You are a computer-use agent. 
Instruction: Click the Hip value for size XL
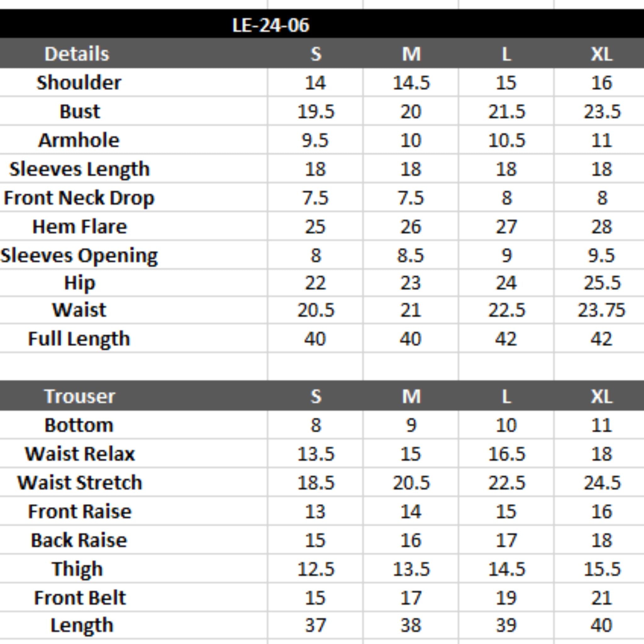point(602,283)
